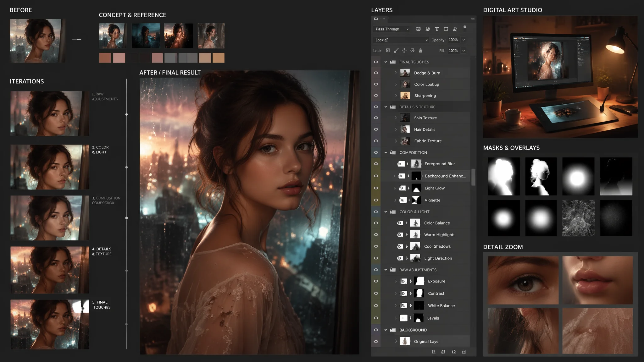Click the RAW ADJUSTMENTS folder icon
644x362 pixels.
(x=393, y=270)
